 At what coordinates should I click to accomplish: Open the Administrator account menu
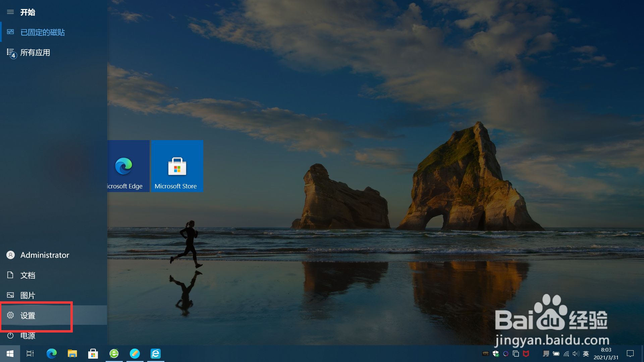pos(45,255)
